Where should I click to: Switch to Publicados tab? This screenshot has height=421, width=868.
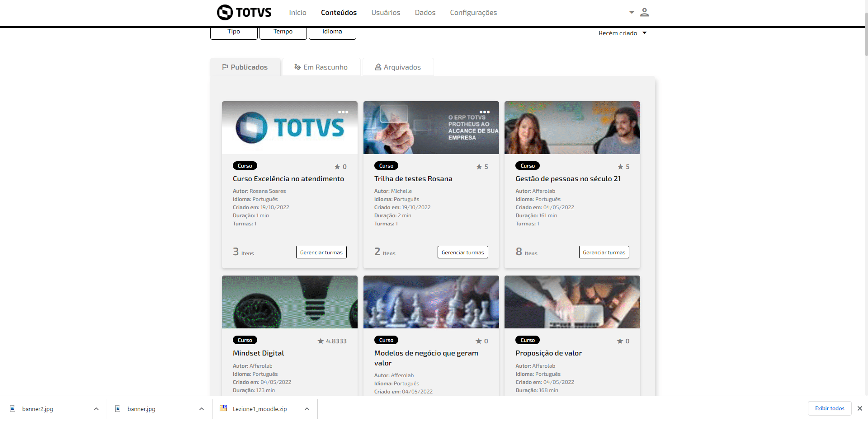click(245, 67)
